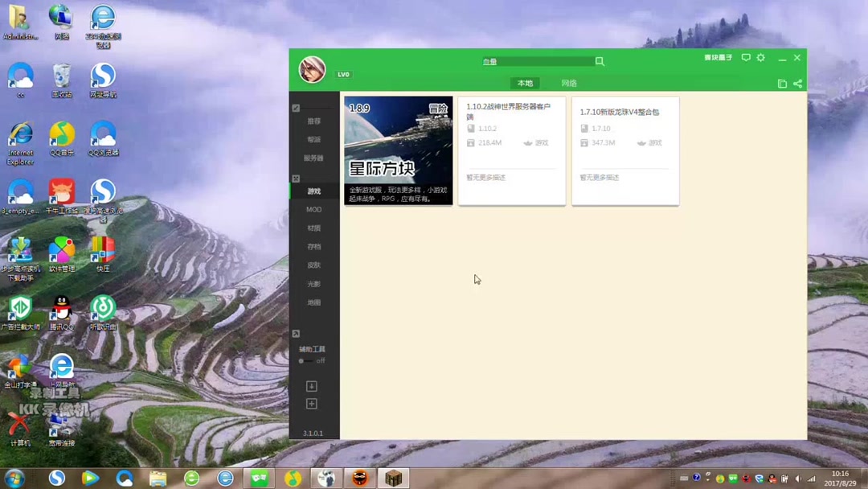The height and width of the screenshot is (489, 868).
Task: Click the download arrow icon in sidebar
Action: coord(313,386)
